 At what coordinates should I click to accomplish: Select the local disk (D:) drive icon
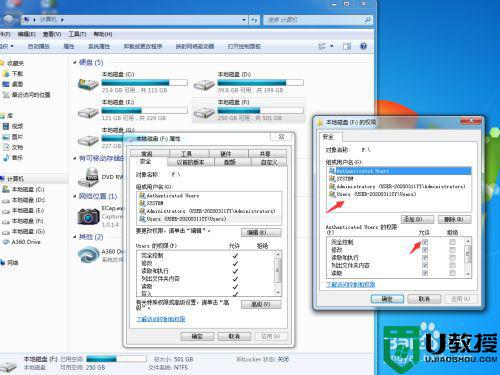(x=204, y=85)
